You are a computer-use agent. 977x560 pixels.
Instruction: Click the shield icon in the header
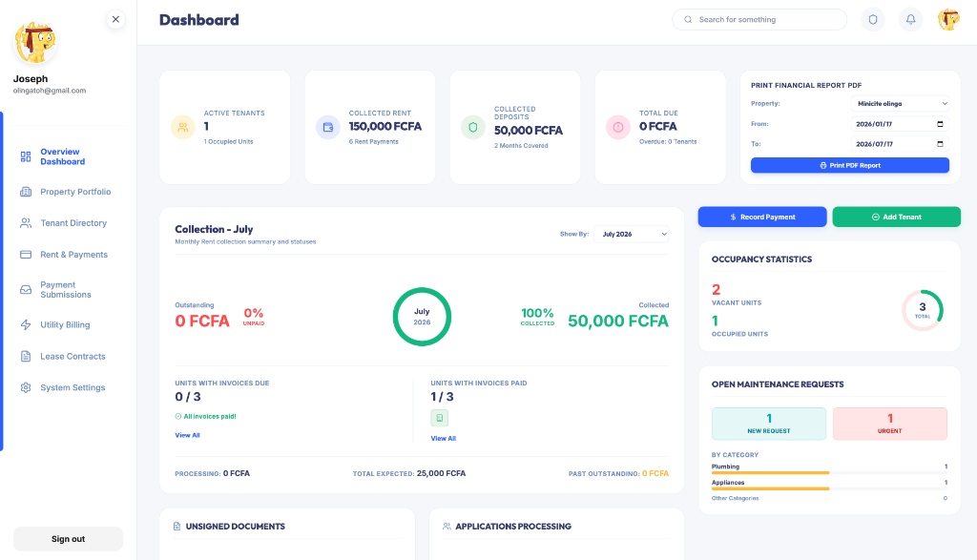click(873, 19)
